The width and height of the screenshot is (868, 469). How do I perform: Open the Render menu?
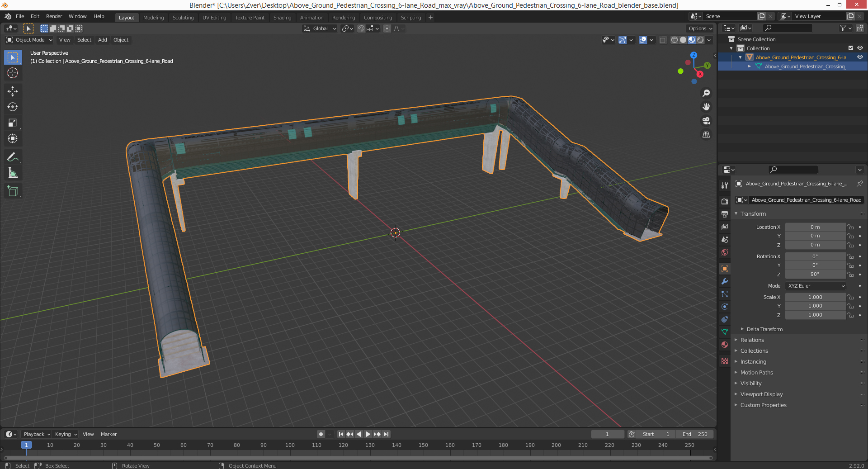click(x=54, y=16)
